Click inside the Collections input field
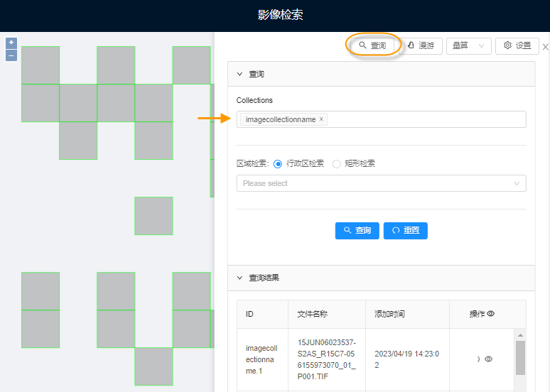Image resolution: width=550 pixels, height=392 pixels. pos(426,119)
